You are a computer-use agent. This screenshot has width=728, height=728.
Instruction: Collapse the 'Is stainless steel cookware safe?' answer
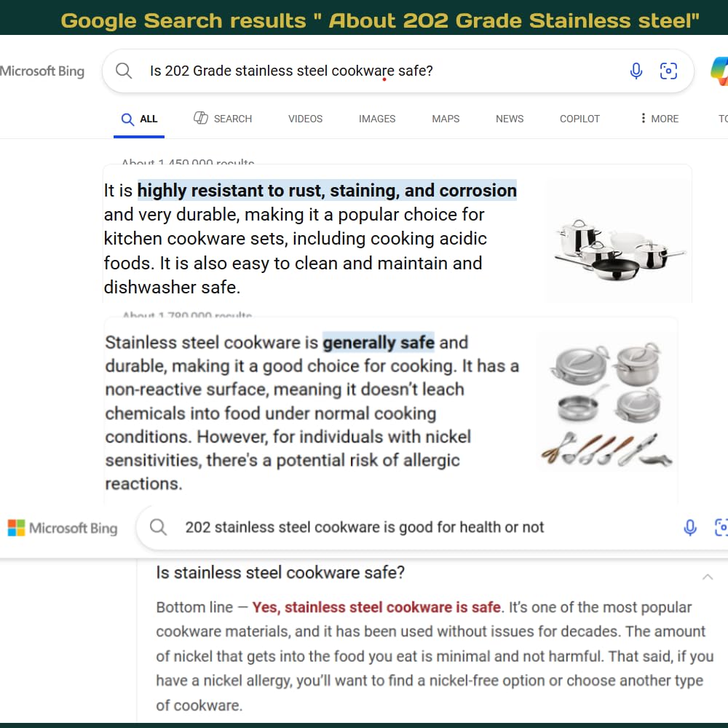tap(707, 577)
